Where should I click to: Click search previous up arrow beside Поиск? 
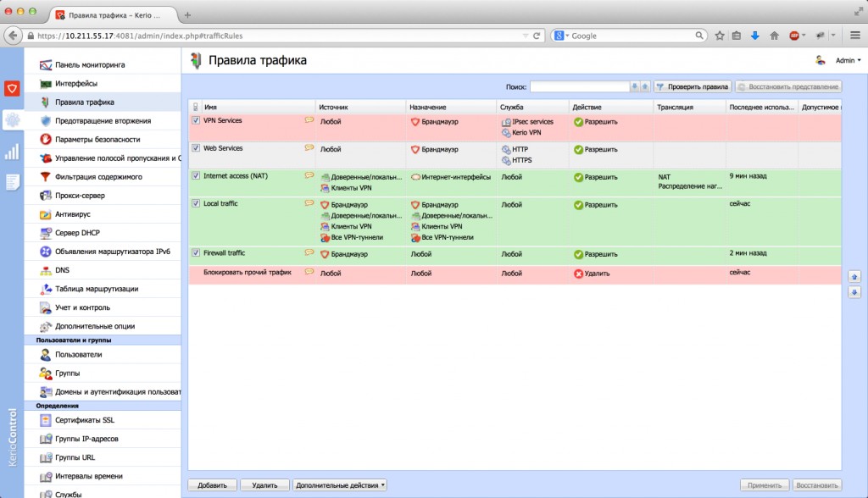tap(645, 87)
